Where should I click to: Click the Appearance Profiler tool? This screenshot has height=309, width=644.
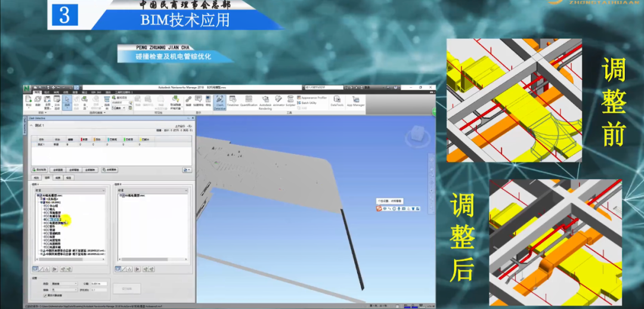click(x=313, y=97)
